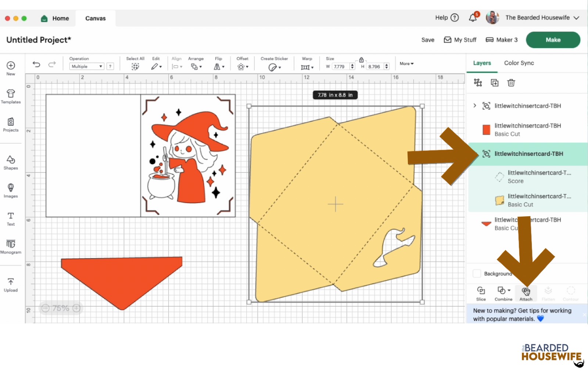Undo the last action
The height and width of the screenshot is (374, 588).
click(x=36, y=64)
